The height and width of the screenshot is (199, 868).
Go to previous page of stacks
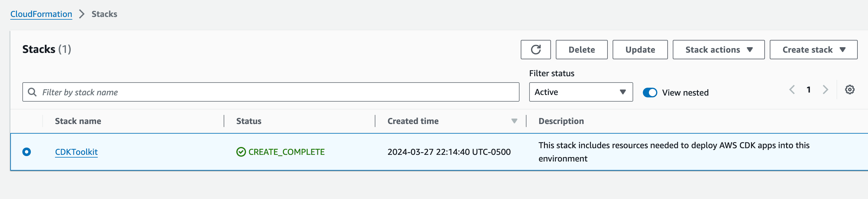pyautogui.click(x=792, y=90)
